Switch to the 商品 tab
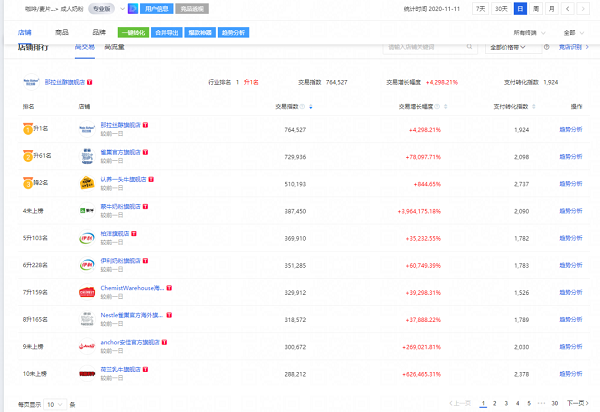 coord(62,33)
